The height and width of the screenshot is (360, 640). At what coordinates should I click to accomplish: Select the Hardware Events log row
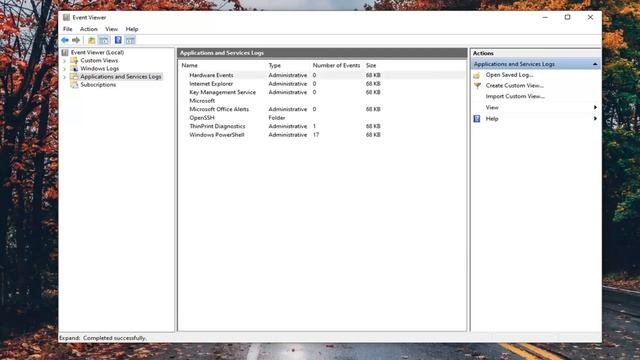[x=322, y=75]
